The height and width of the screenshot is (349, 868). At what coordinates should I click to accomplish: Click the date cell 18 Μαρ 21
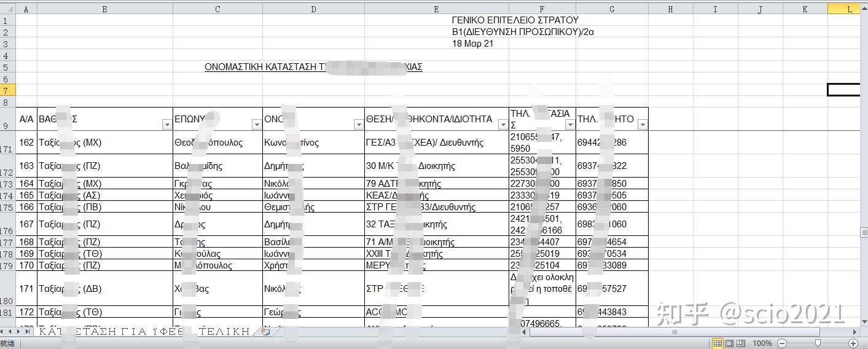(x=472, y=44)
